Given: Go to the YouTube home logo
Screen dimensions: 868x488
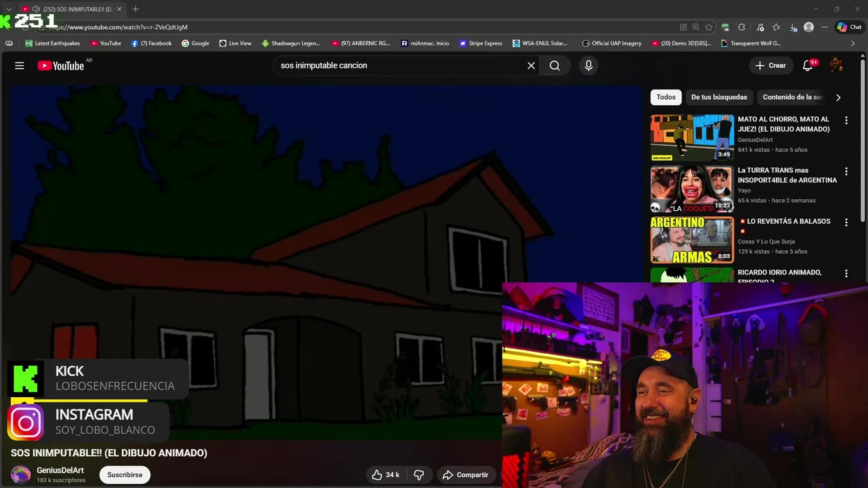Looking at the screenshot, I should [60, 66].
